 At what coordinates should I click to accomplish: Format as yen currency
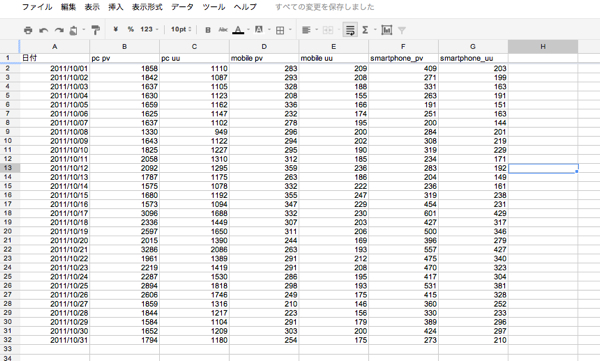point(116,29)
